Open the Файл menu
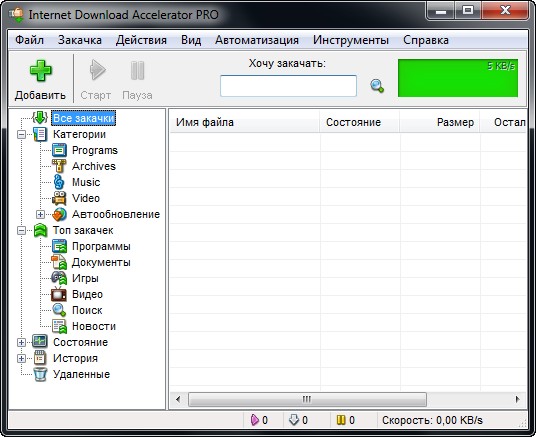The width and height of the screenshot is (536, 437). point(29,40)
